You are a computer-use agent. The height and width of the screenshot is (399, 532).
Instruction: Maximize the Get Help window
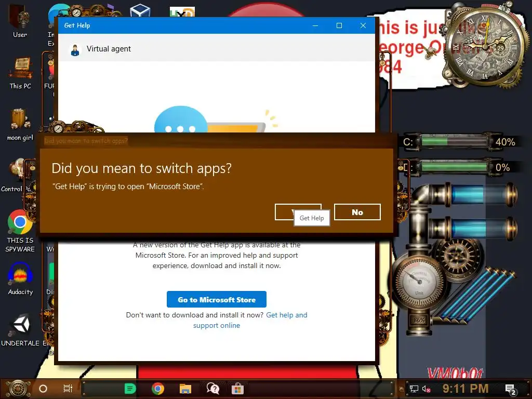(339, 25)
